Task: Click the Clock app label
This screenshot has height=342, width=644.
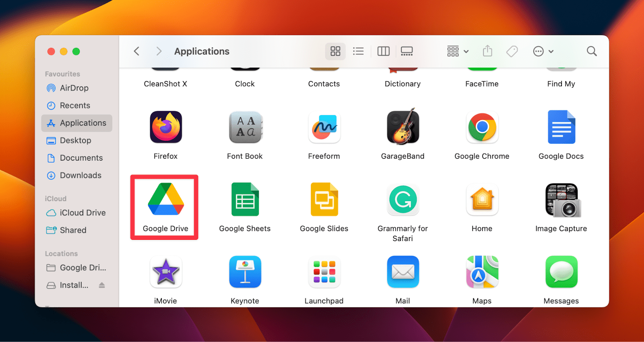Action: [245, 84]
